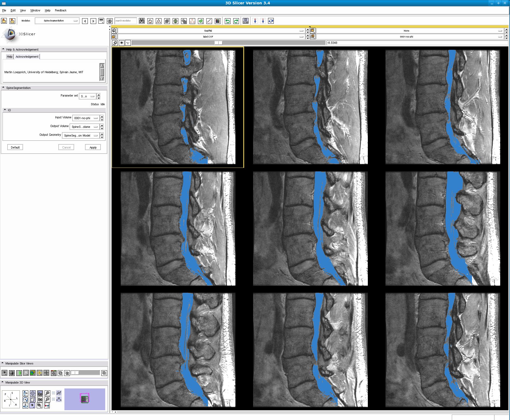
Task: Click the red-blue stereo glasses icon
Action: (x=47, y=406)
